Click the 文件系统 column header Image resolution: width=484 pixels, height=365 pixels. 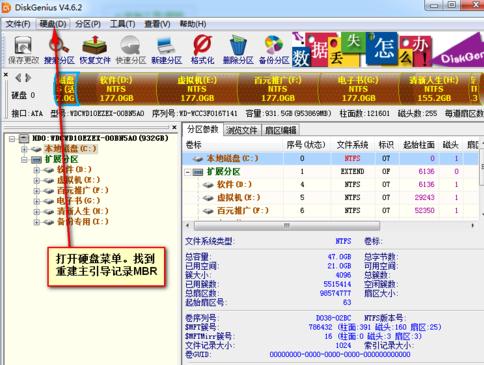click(x=352, y=145)
